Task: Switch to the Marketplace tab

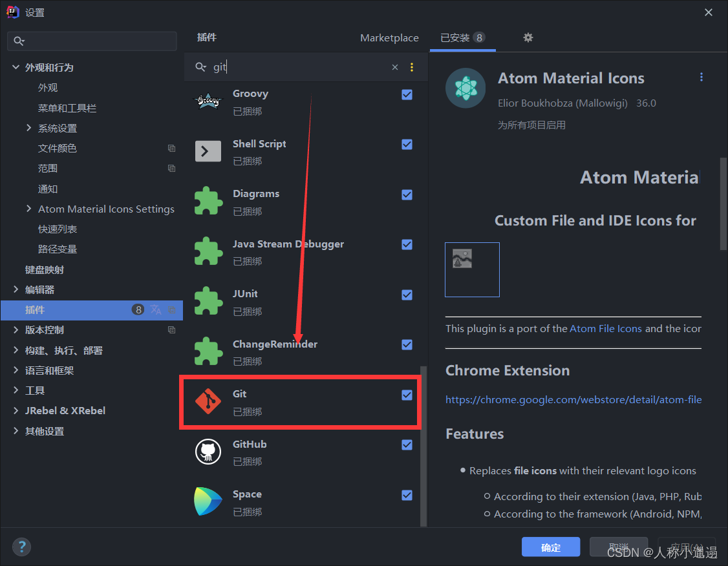Action: pyautogui.click(x=389, y=37)
